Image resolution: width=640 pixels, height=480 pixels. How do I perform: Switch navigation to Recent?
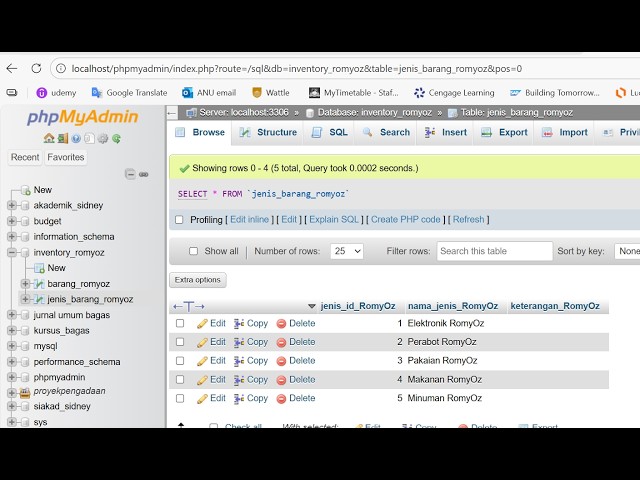coord(25,157)
